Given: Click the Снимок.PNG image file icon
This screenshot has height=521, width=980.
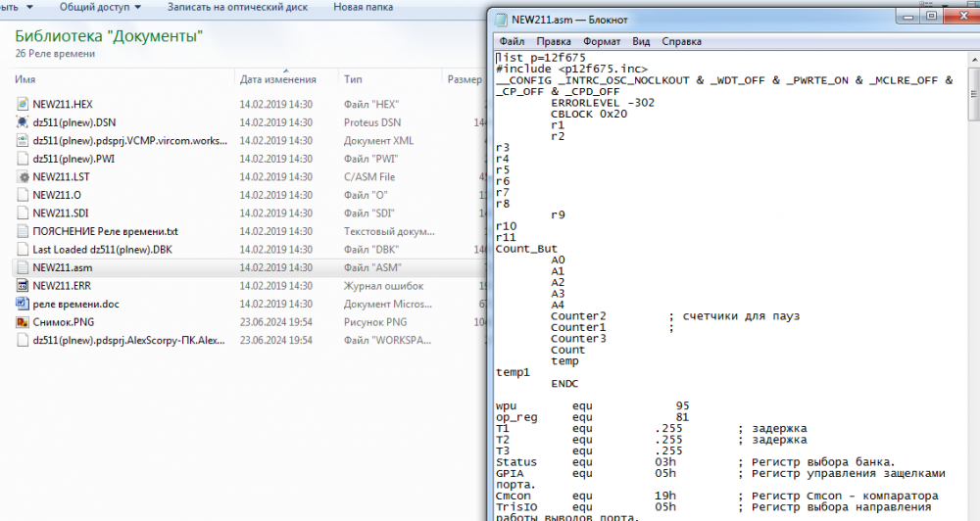Looking at the screenshot, I should pos(24,322).
